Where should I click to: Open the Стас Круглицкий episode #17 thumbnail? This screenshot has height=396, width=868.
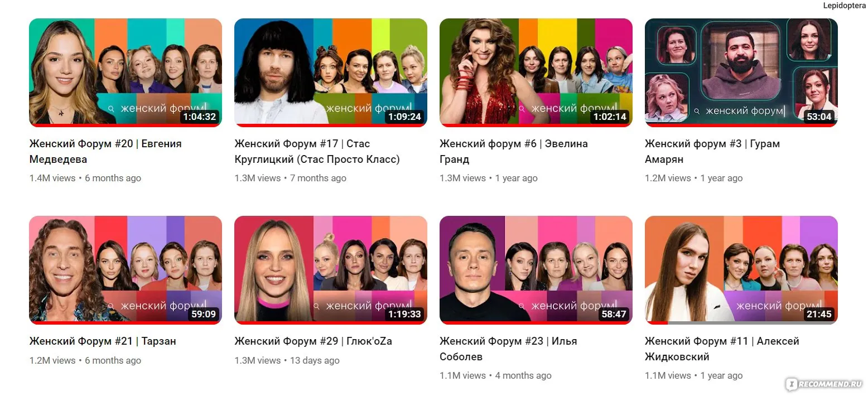pyautogui.click(x=331, y=73)
